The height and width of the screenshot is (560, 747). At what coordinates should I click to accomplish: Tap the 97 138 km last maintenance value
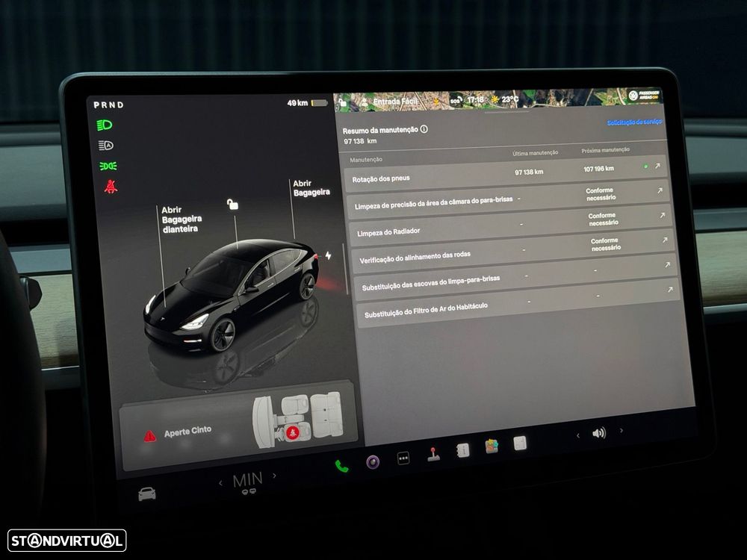point(529,172)
